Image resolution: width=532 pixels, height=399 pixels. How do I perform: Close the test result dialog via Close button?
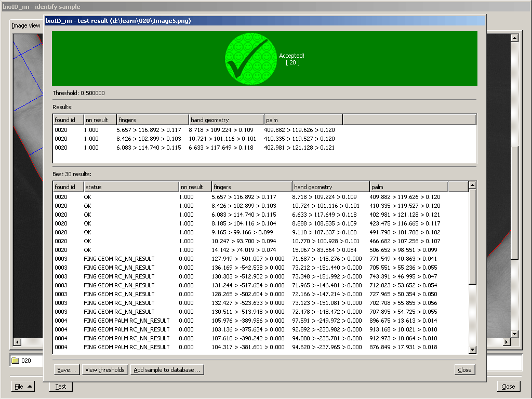[x=464, y=370]
